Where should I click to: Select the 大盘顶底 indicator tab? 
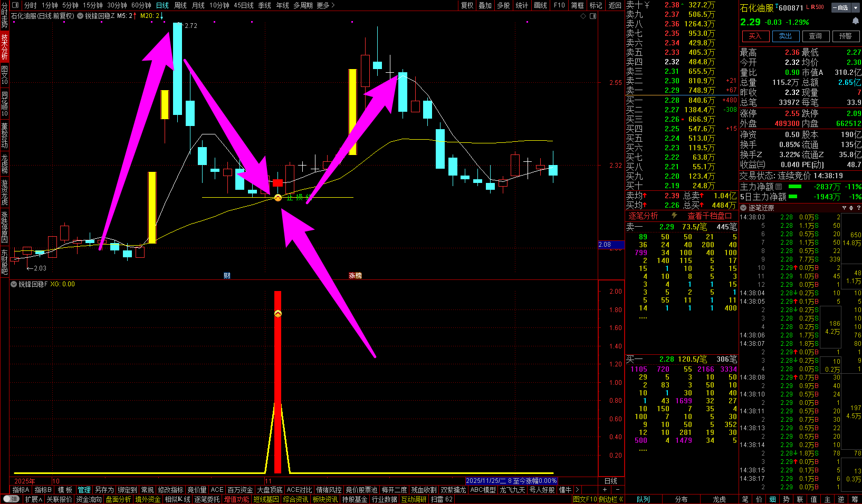click(x=270, y=490)
